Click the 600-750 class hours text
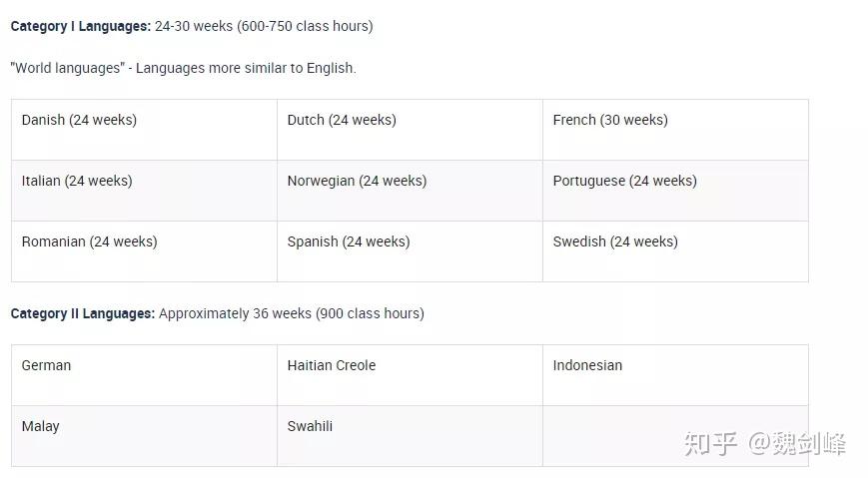The width and height of the screenshot is (868, 478). click(x=305, y=26)
